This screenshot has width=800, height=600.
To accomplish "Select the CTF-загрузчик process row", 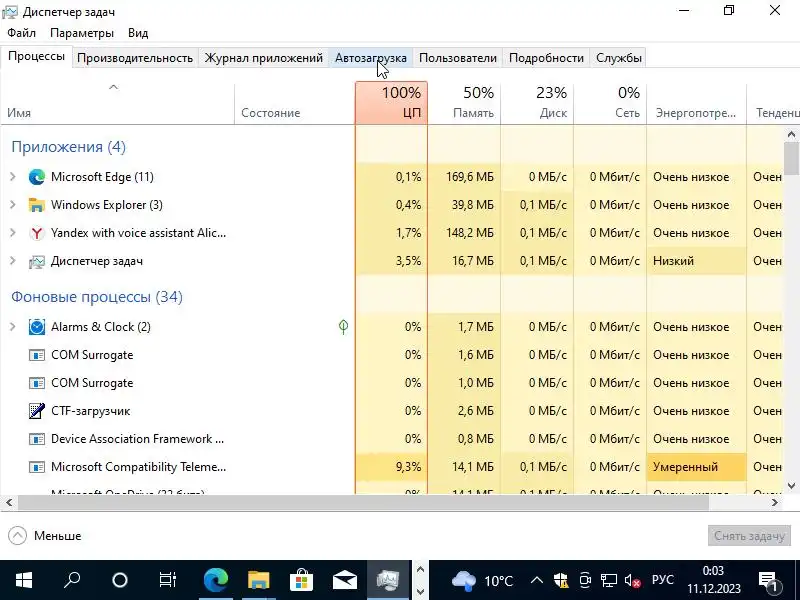I will (392, 411).
